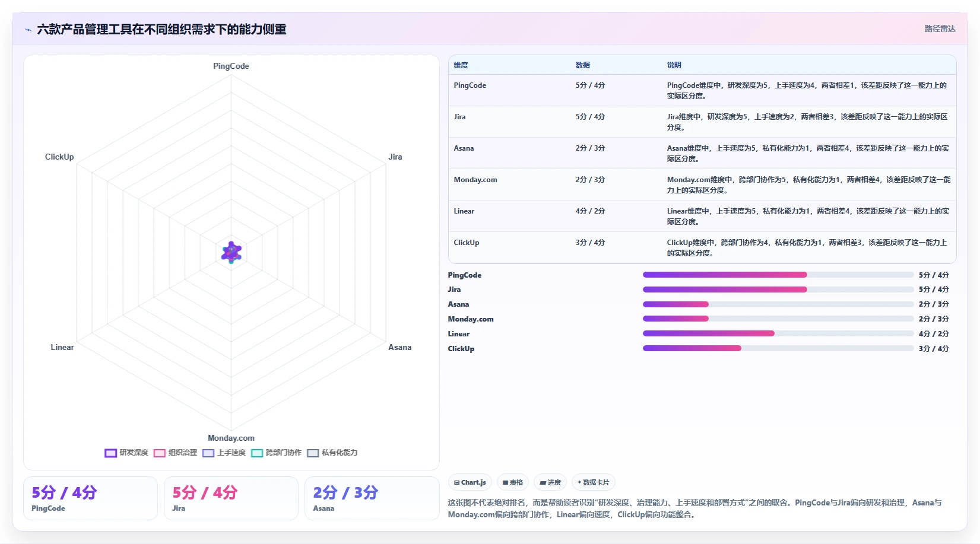The height and width of the screenshot is (544, 980).
Task: Click the Linear progress bar
Action: 778,333
